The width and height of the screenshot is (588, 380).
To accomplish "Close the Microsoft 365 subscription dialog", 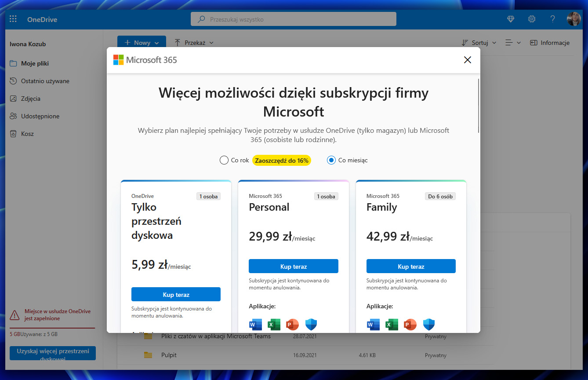I will point(468,60).
